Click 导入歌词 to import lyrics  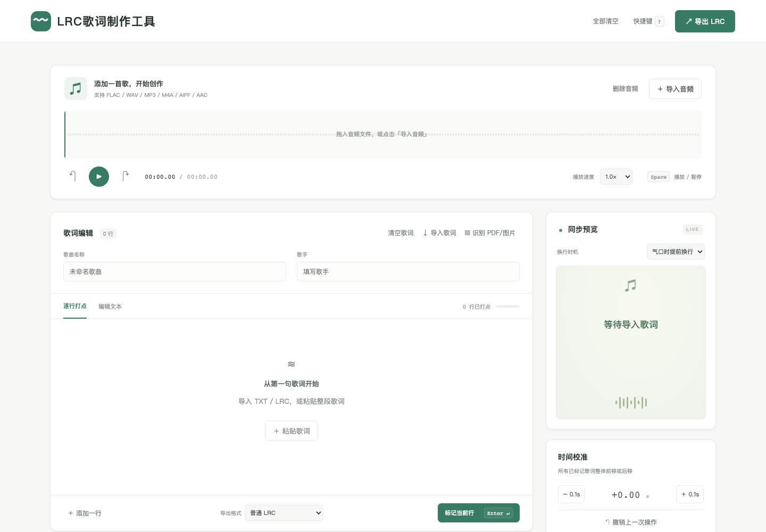(x=439, y=233)
